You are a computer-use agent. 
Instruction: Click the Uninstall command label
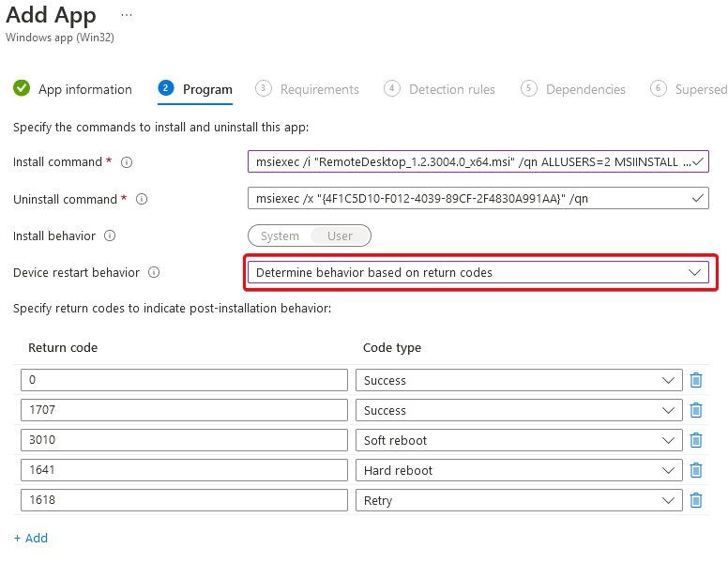pyautogui.click(x=65, y=199)
